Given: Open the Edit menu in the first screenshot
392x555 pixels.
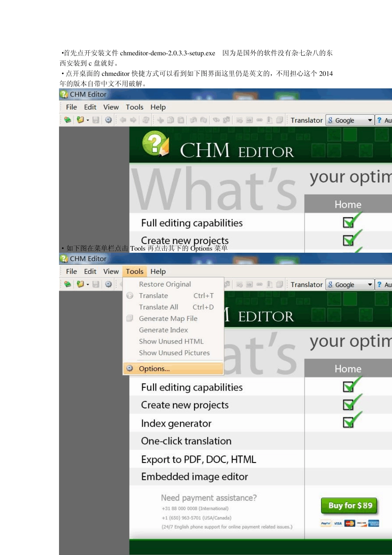Looking at the screenshot, I should (90, 107).
